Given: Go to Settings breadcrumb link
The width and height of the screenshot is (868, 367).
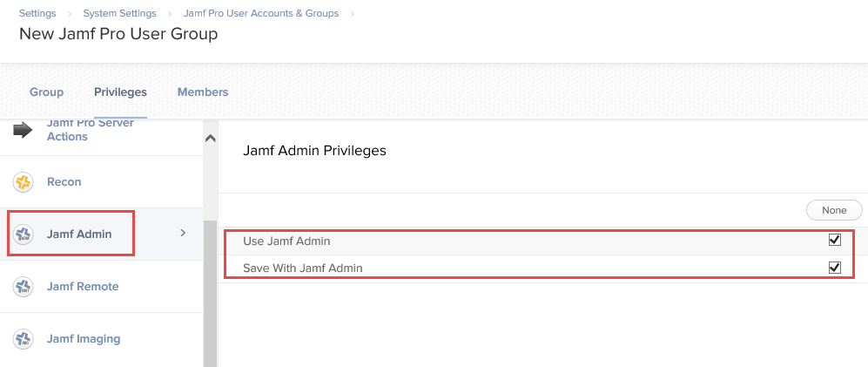Looking at the screenshot, I should (37, 13).
